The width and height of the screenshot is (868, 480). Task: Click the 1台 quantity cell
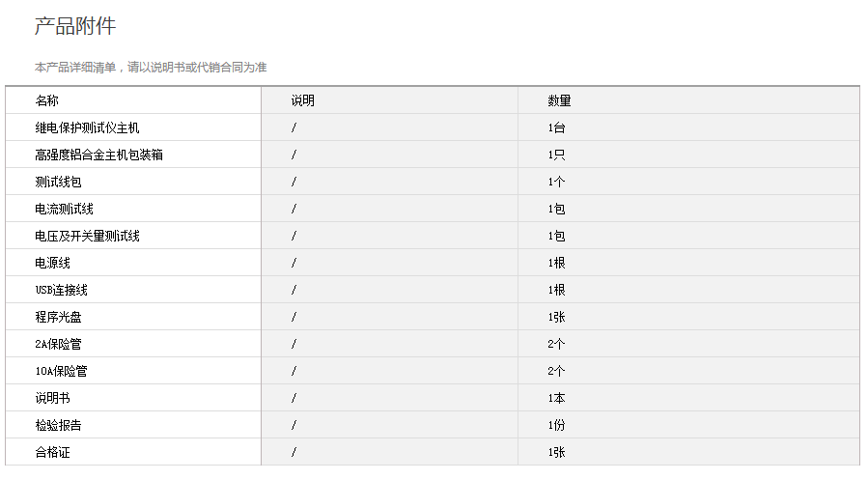(556, 127)
